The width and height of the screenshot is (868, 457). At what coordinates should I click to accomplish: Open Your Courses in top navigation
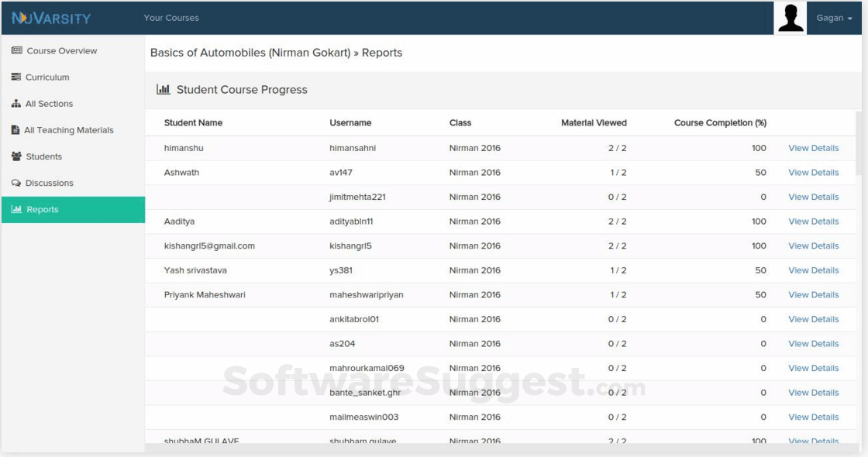point(171,18)
